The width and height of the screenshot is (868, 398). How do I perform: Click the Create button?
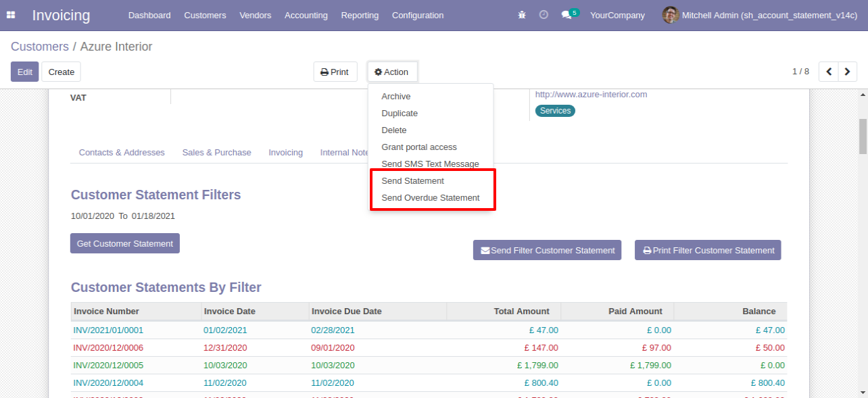[62, 72]
